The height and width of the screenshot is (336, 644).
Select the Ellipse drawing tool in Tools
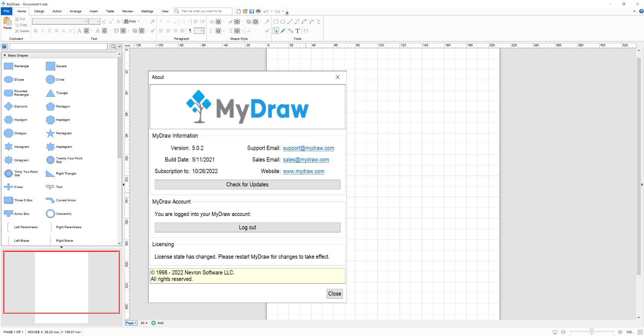tap(283, 22)
